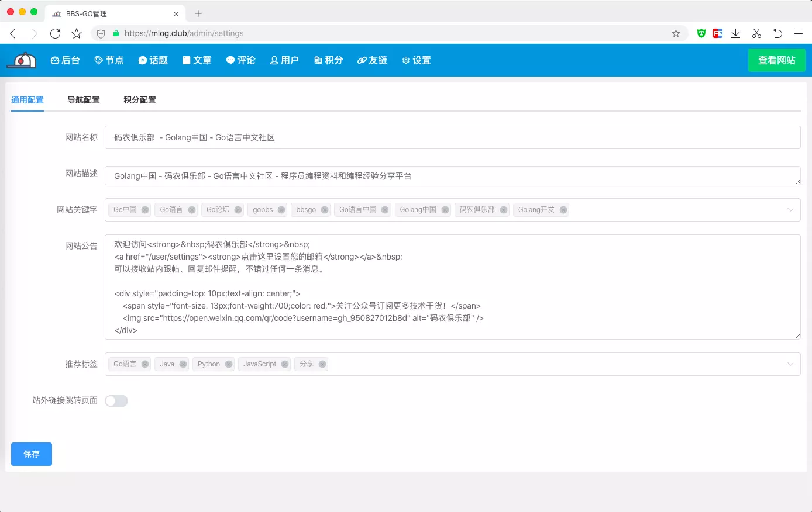Remove the Go语言中国 keyword tag

click(385, 210)
